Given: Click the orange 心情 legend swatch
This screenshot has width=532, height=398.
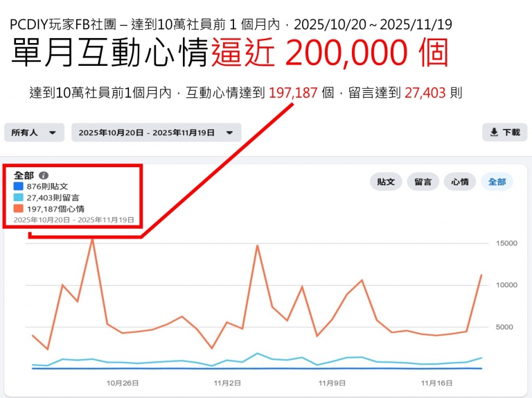Looking at the screenshot, I should point(19,208).
